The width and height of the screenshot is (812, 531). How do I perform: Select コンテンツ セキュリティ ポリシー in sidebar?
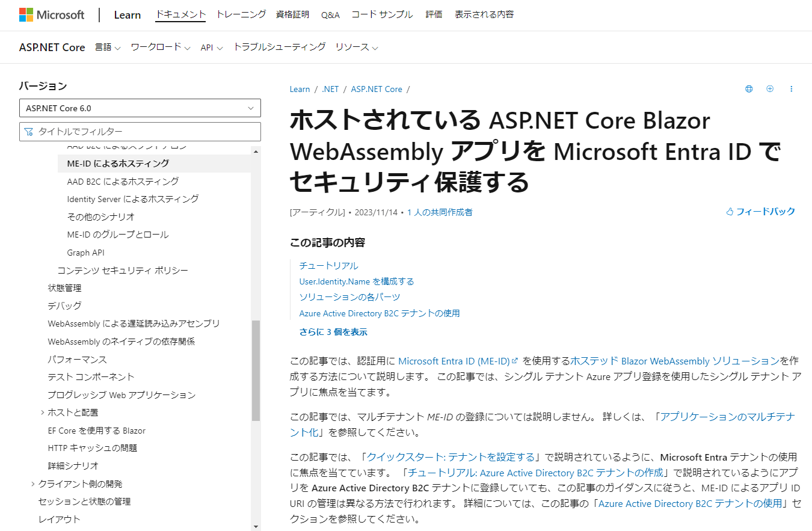[x=123, y=271]
